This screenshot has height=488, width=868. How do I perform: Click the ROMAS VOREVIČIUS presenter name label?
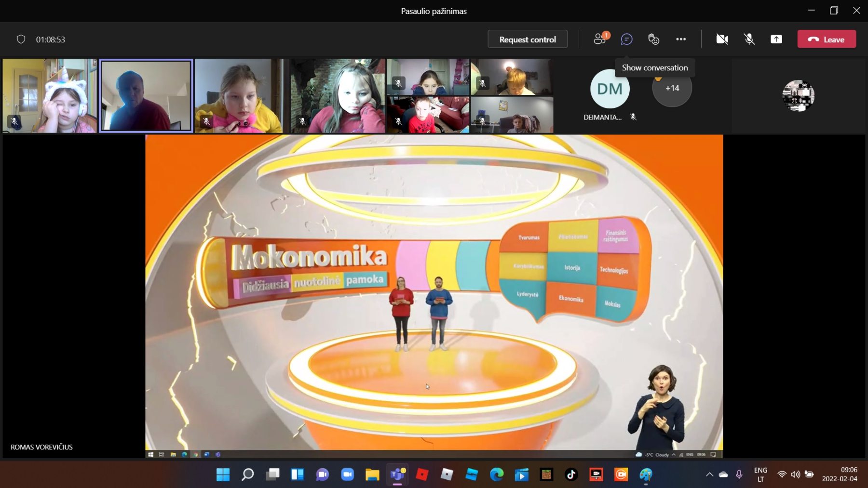[x=41, y=447]
